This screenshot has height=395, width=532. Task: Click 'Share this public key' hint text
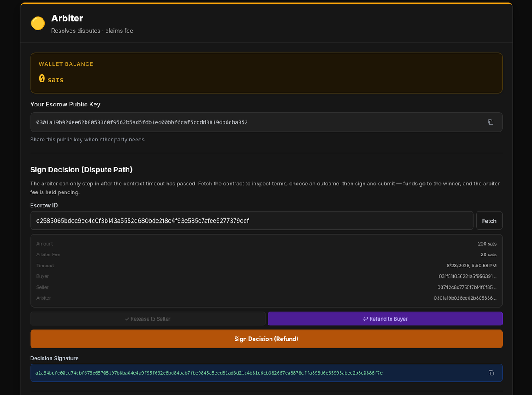tap(87, 140)
